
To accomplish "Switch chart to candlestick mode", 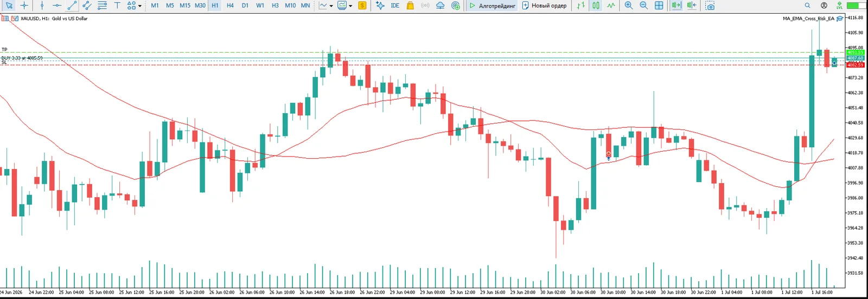I will click(596, 5).
